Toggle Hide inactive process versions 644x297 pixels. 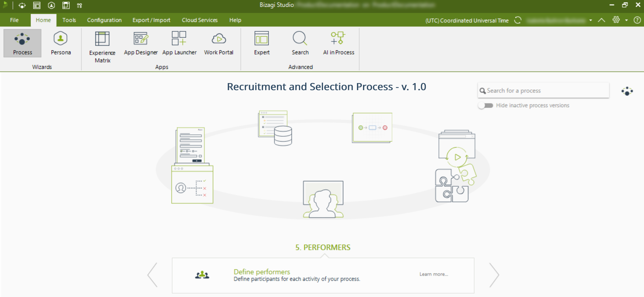[x=486, y=106]
